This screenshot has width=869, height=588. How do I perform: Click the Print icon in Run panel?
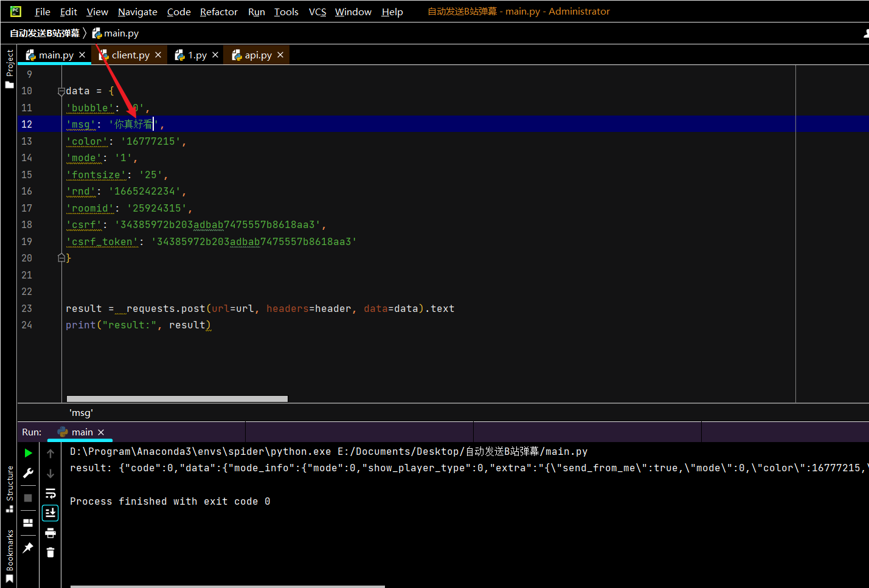coord(50,533)
